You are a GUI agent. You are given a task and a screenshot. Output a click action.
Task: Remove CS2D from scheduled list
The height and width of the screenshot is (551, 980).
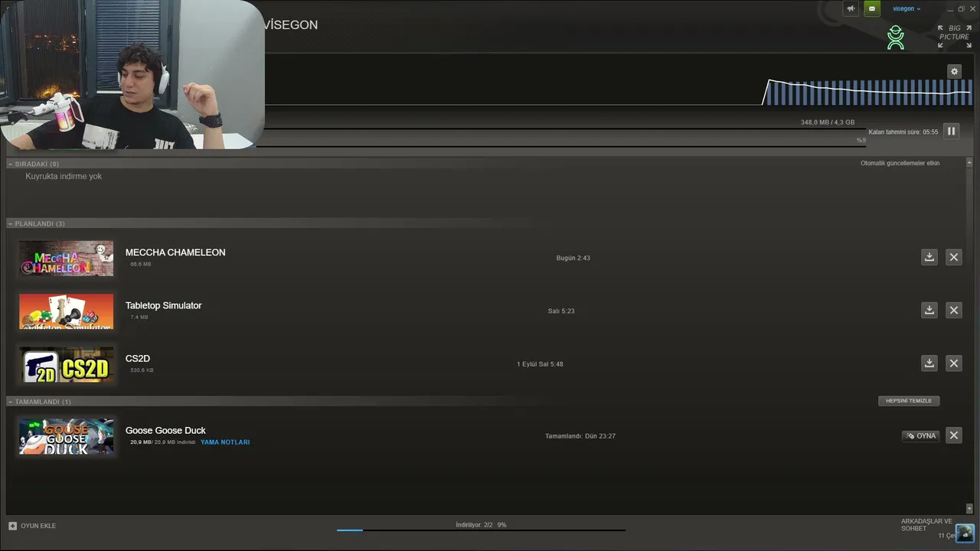(953, 363)
